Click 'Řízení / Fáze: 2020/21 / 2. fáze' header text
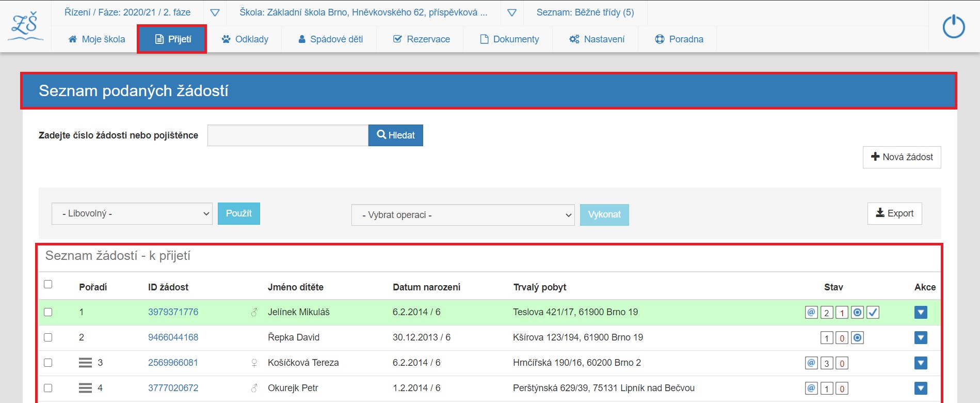 pos(127,12)
